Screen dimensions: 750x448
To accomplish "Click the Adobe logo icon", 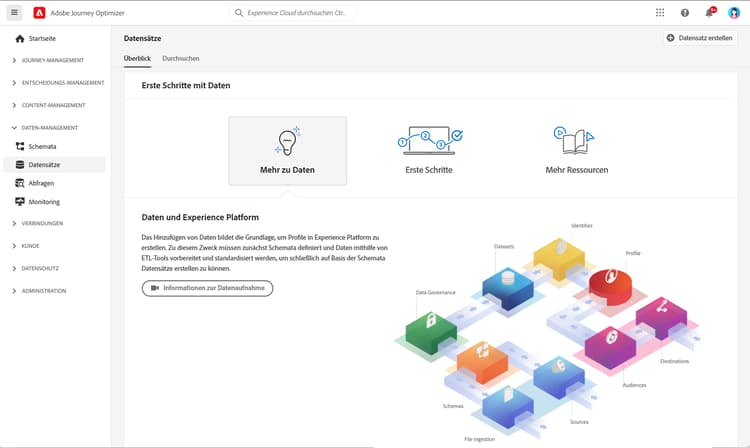I will click(39, 13).
